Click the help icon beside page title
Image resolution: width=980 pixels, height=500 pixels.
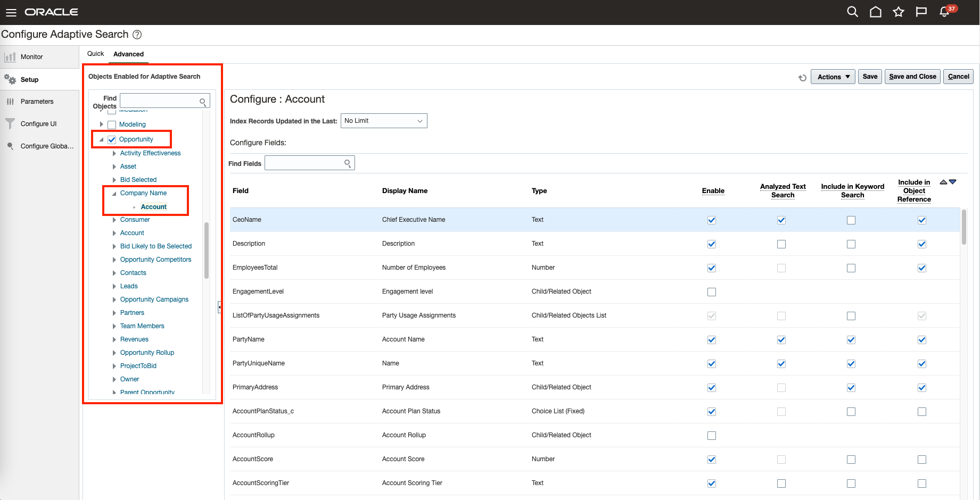point(137,35)
